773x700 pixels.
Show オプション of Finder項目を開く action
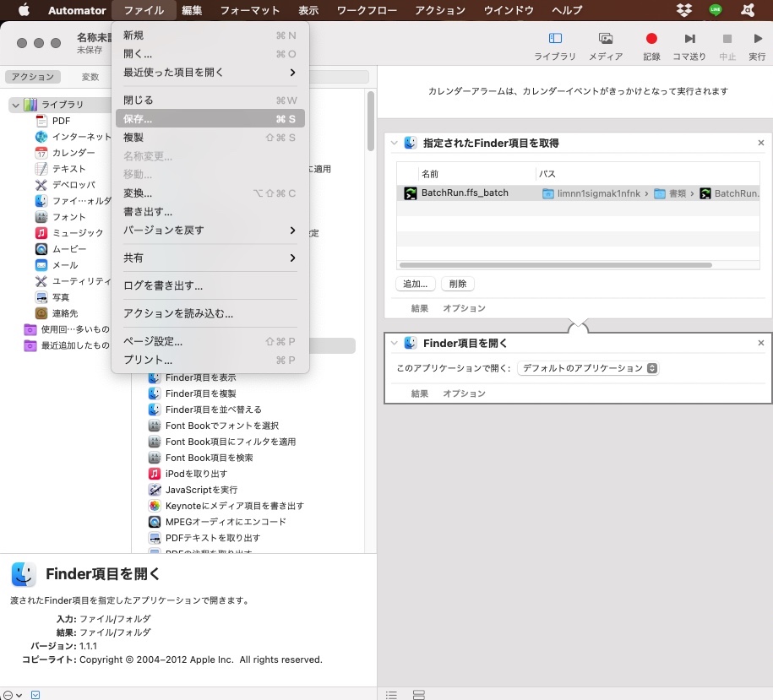[464, 393]
